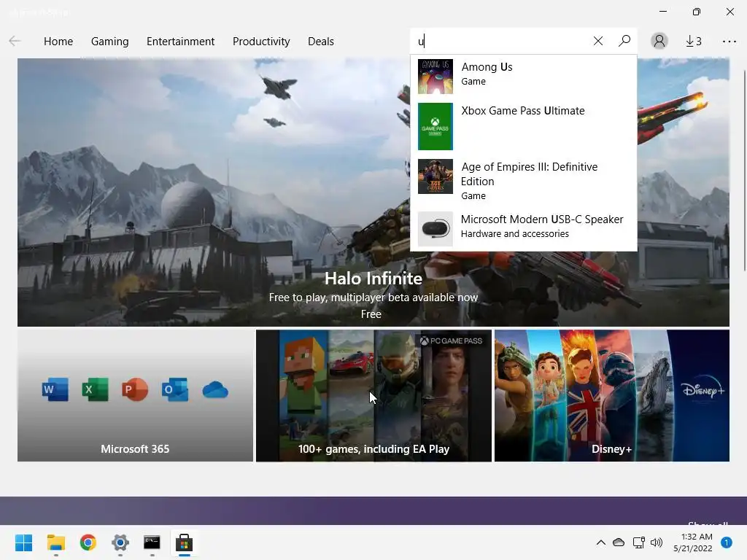Open the See more ellipsis menu
Image resolution: width=747 pixels, height=560 pixels.
729,42
